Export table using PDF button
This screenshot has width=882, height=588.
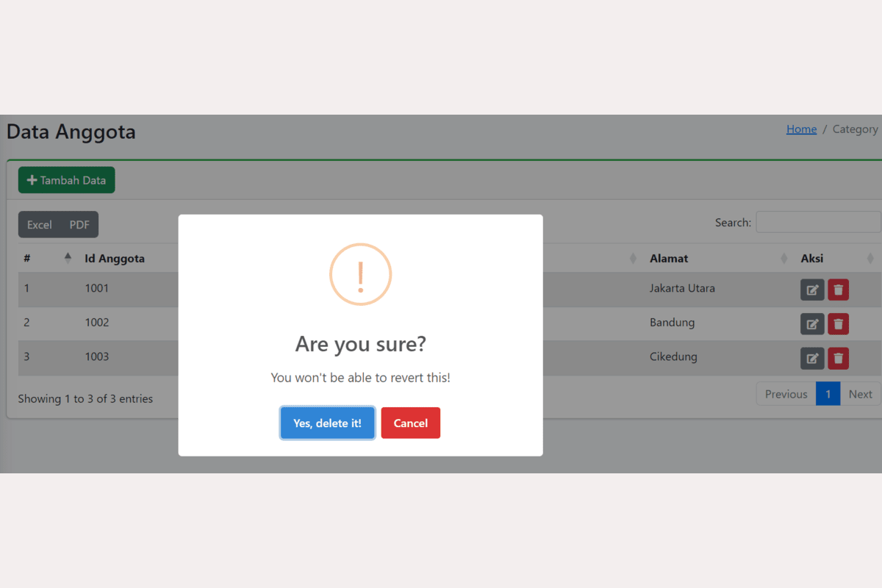coord(79,225)
